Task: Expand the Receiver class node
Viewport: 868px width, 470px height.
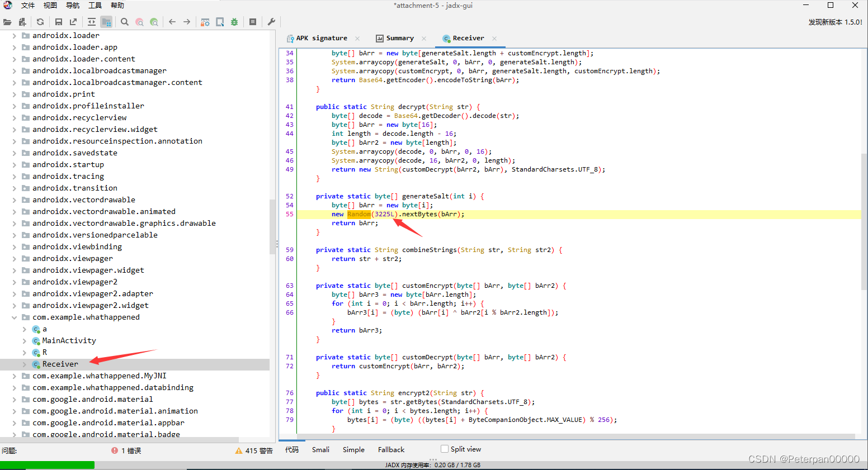Action: click(24, 364)
